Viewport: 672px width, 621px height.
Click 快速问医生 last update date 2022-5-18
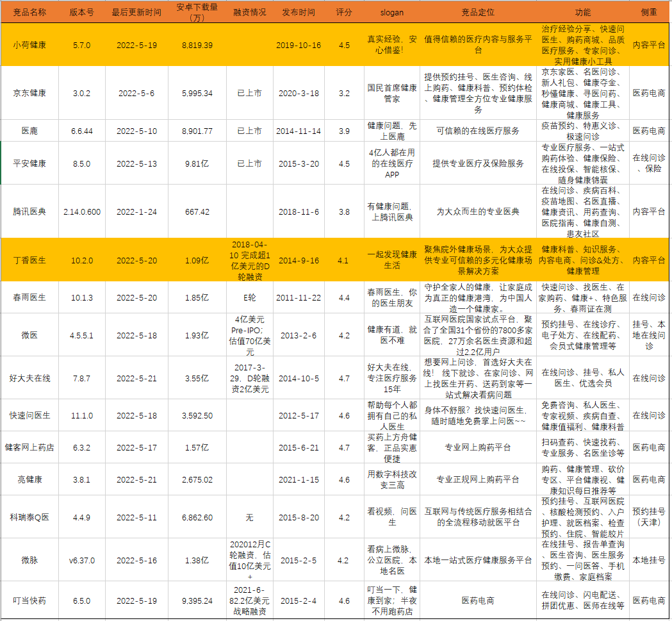[x=136, y=415]
